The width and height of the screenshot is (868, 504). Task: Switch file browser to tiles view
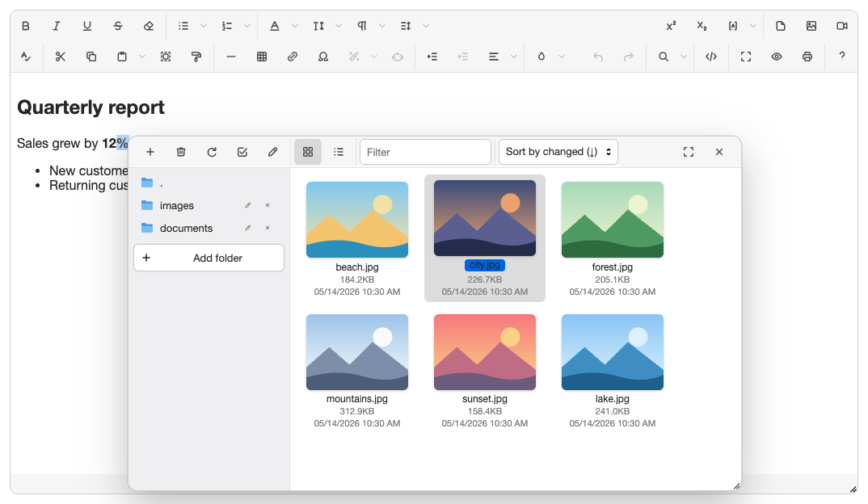(308, 152)
